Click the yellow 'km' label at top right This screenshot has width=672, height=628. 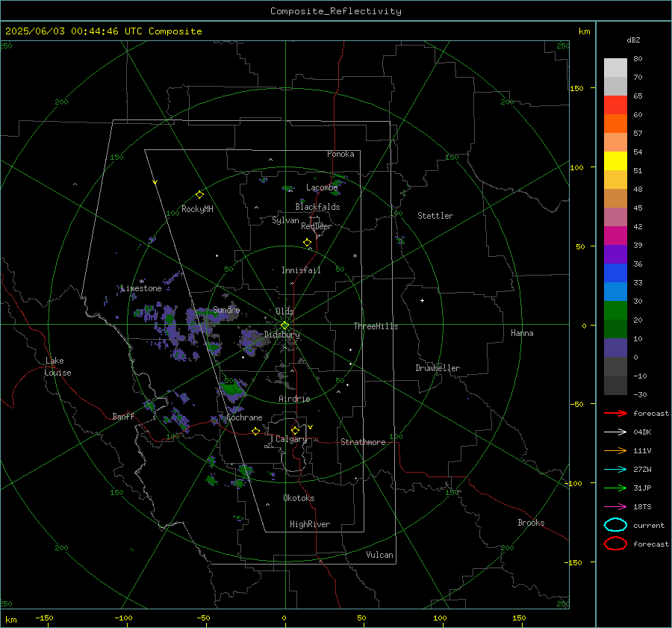click(584, 31)
